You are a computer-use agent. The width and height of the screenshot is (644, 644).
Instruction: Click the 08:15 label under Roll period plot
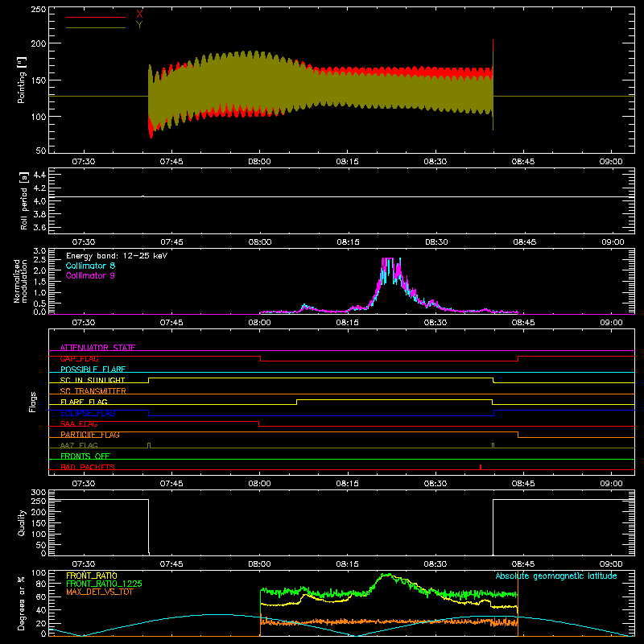348,242
